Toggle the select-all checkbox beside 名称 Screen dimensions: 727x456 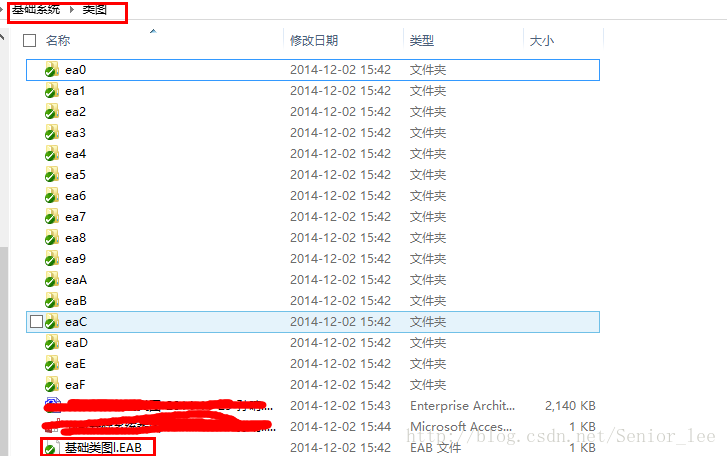pos(30,41)
